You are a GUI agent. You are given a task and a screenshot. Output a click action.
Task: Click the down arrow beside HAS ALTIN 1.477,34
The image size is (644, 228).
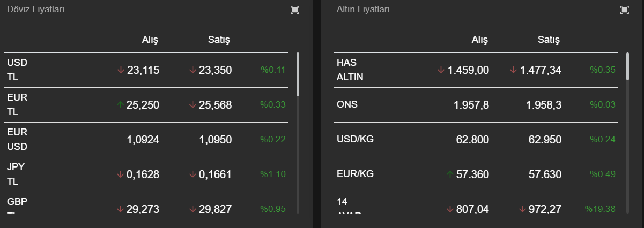click(x=513, y=70)
